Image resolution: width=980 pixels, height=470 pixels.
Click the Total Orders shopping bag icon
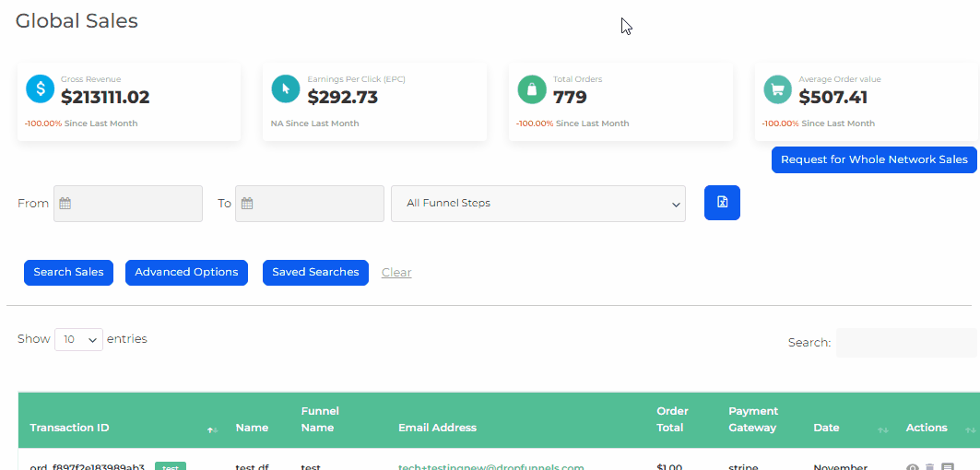pyautogui.click(x=532, y=89)
